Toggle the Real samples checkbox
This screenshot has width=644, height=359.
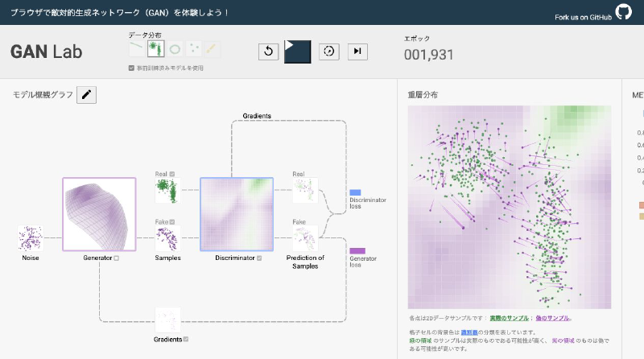[x=172, y=174]
